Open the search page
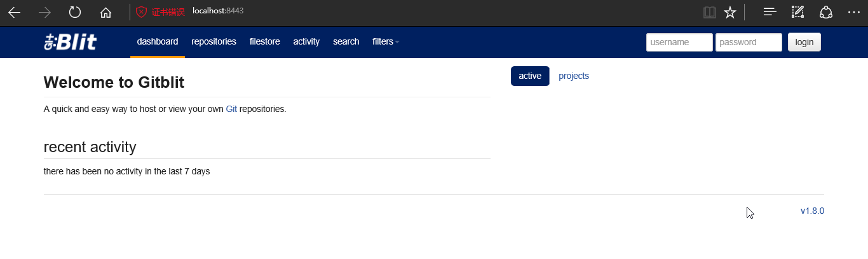868x259 pixels. click(x=346, y=41)
